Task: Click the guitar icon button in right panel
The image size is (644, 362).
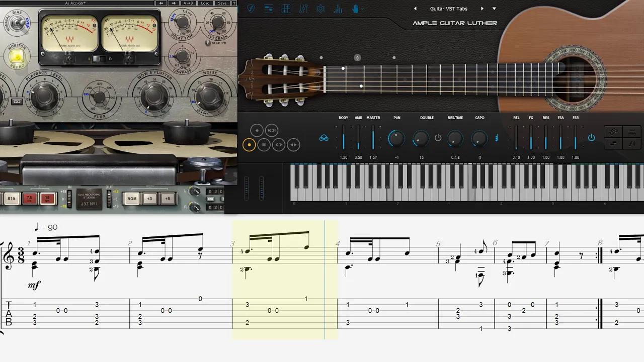Action: click(614, 131)
